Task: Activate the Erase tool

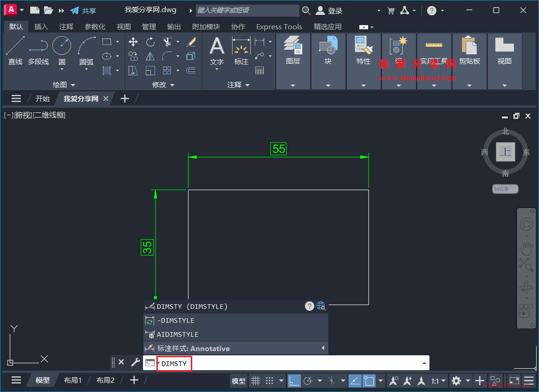Action: [x=191, y=42]
